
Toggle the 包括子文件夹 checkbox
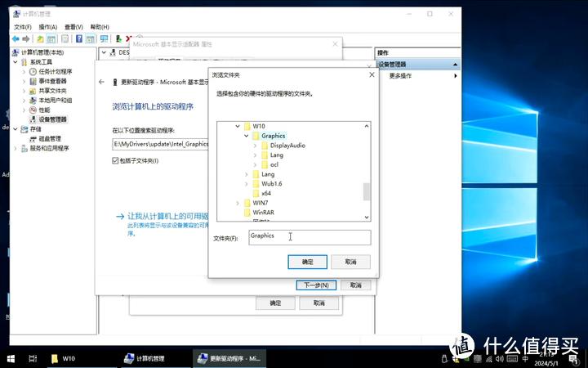pyautogui.click(x=116, y=160)
